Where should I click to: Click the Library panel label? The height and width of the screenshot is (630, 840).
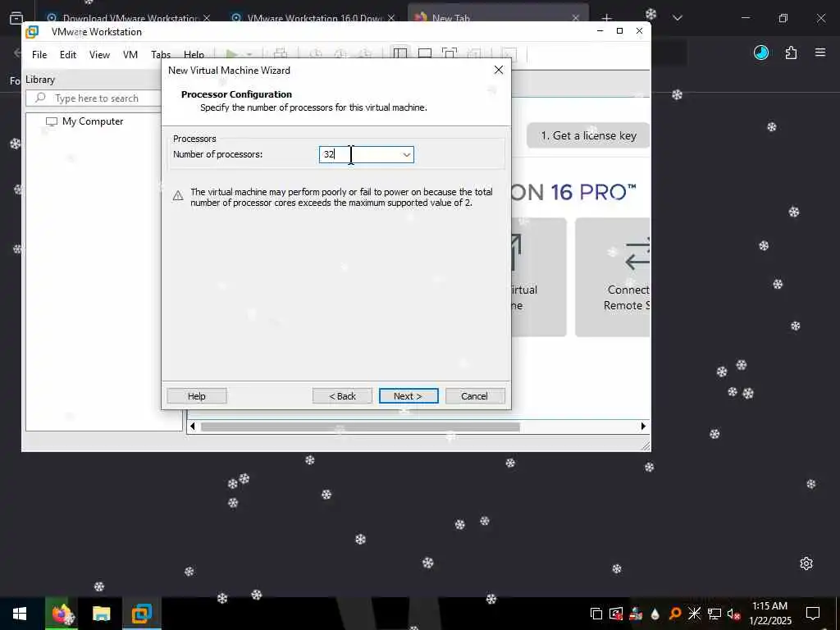(40, 80)
